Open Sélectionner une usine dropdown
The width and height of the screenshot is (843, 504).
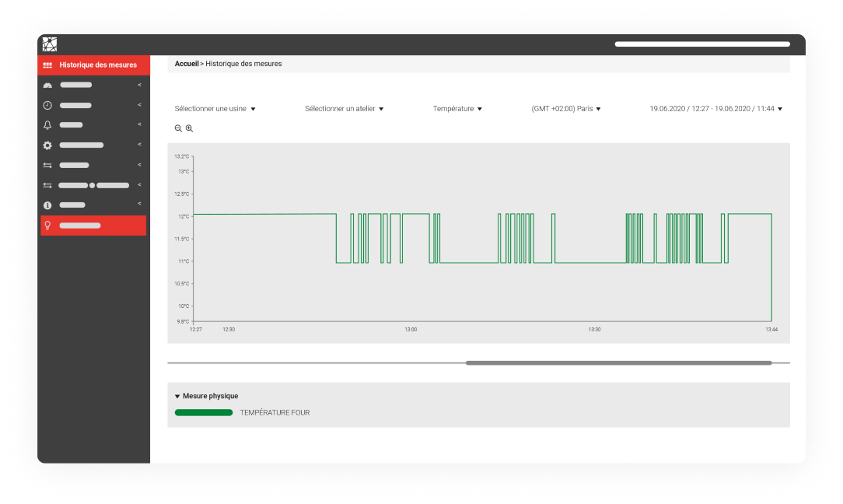tap(215, 109)
